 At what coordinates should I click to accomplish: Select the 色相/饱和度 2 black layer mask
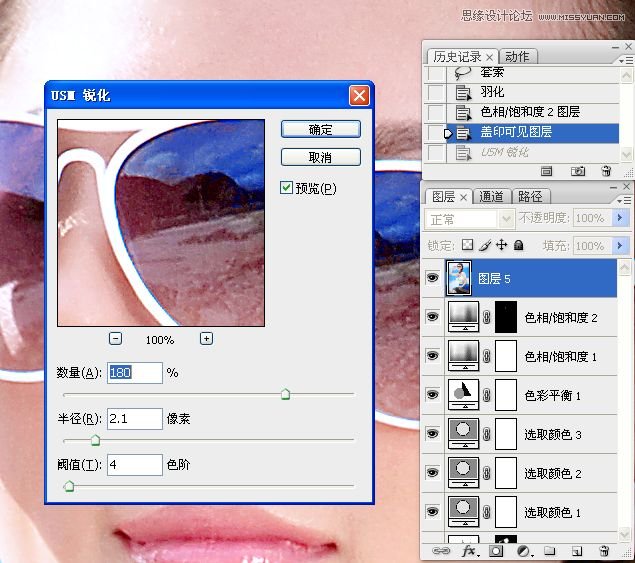tap(506, 317)
